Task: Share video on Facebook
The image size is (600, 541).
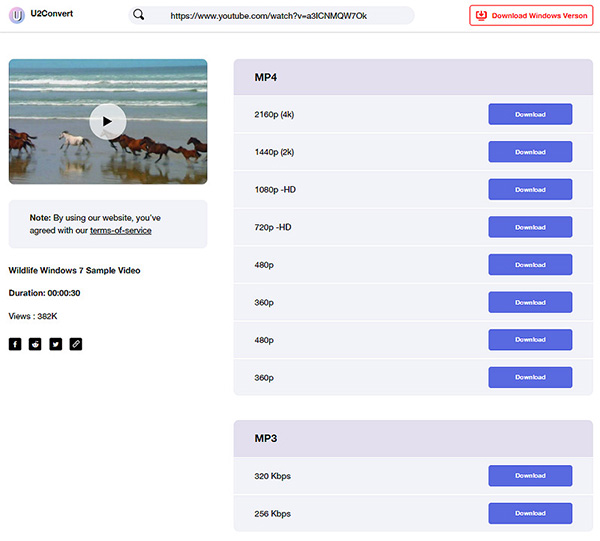Action: click(x=15, y=344)
